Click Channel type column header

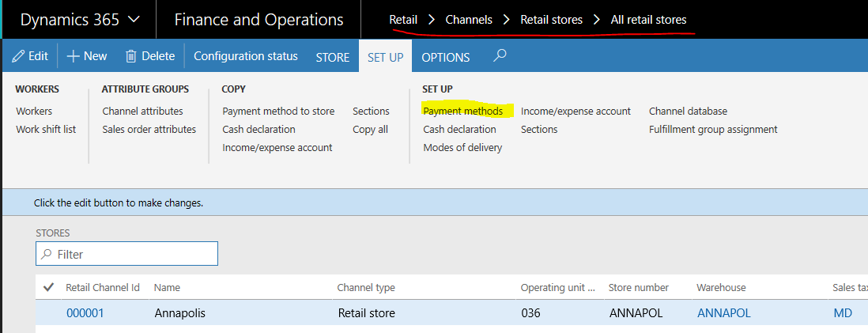pyautogui.click(x=366, y=288)
